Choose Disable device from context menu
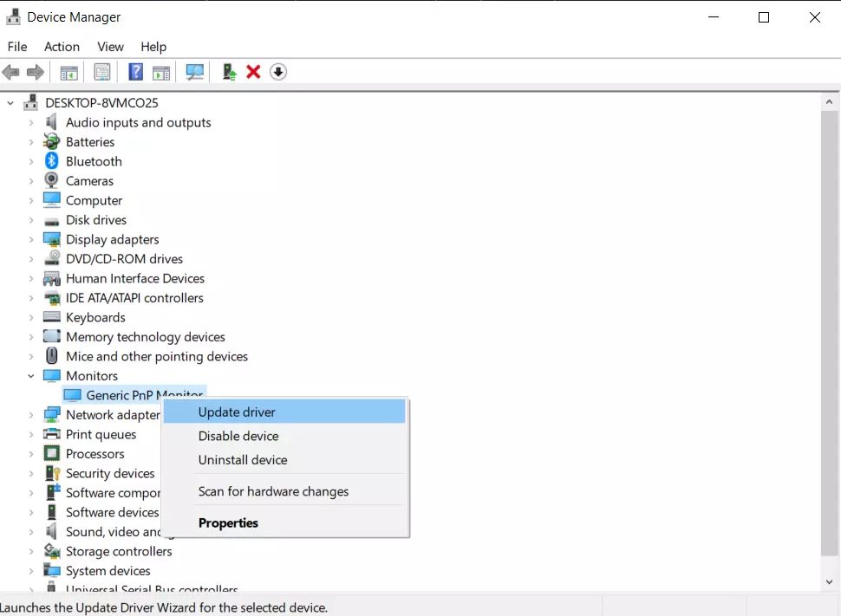This screenshot has height=616, width=841. tap(284, 436)
